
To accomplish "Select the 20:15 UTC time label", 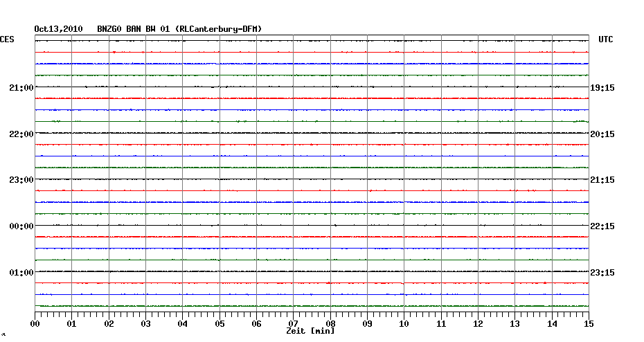I will tap(602, 134).
